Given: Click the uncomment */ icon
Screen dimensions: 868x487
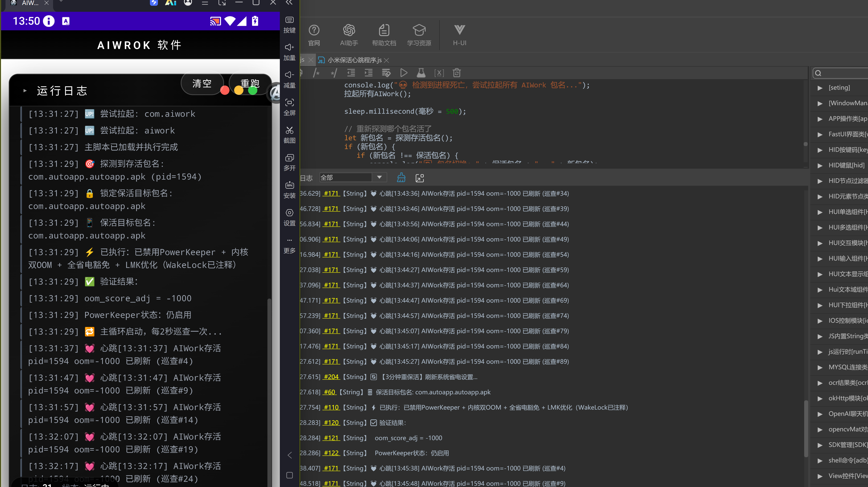Looking at the screenshot, I should coord(334,73).
